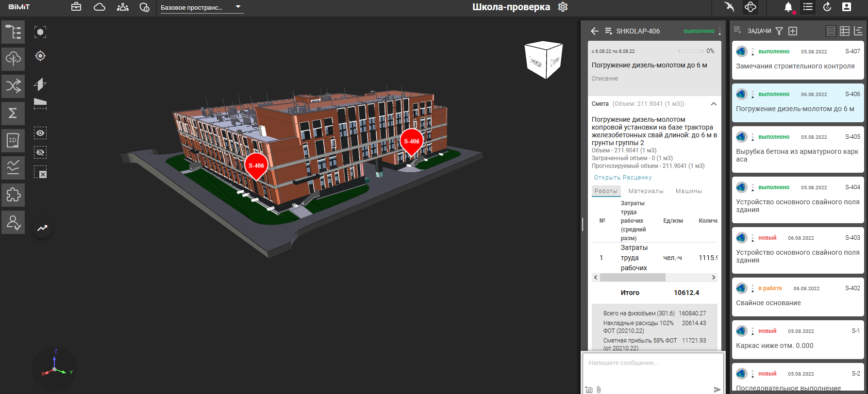Show elements using the eye icon
The width and height of the screenshot is (868, 394).
pos(40,133)
